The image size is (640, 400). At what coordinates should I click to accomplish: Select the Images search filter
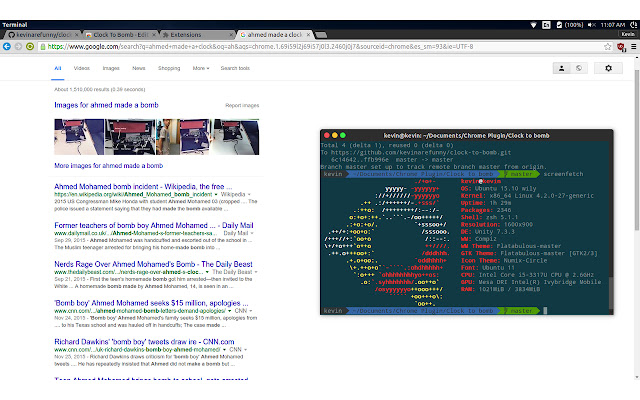(x=111, y=68)
